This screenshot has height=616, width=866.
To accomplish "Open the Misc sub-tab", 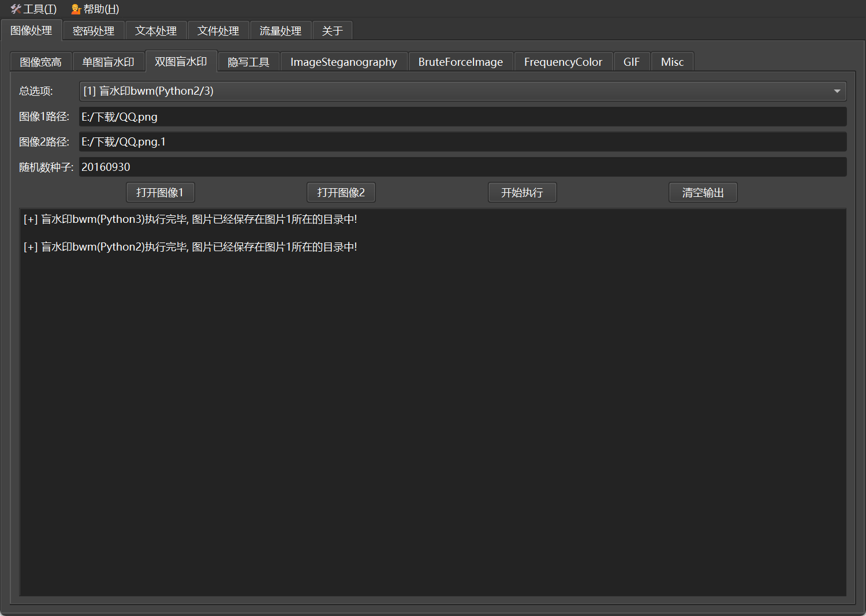I will [672, 62].
